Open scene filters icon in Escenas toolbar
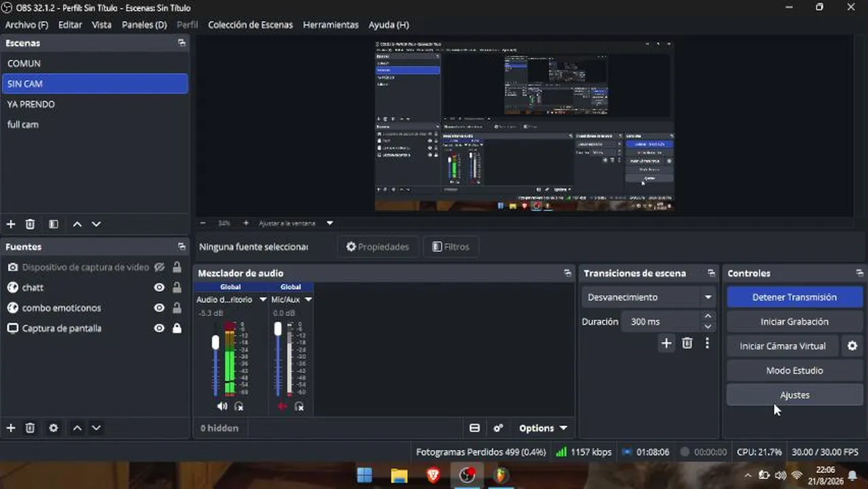868x489 pixels. click(x=54, y=224)
